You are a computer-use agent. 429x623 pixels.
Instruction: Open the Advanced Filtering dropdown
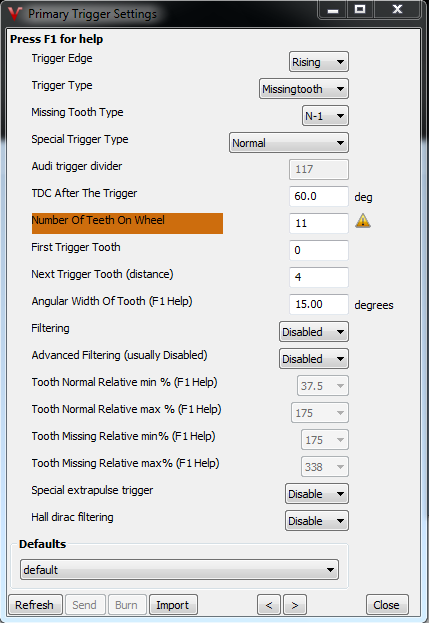tap(314, 359)
